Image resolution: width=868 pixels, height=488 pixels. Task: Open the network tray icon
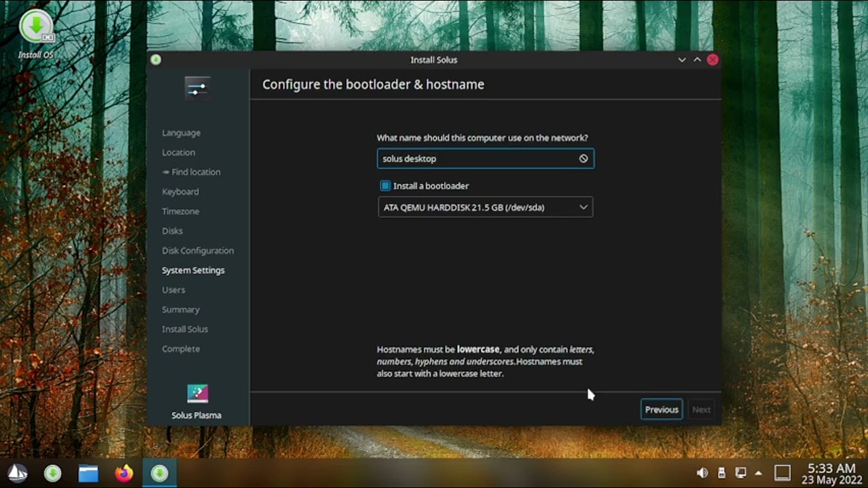click(x=741, y=473)
